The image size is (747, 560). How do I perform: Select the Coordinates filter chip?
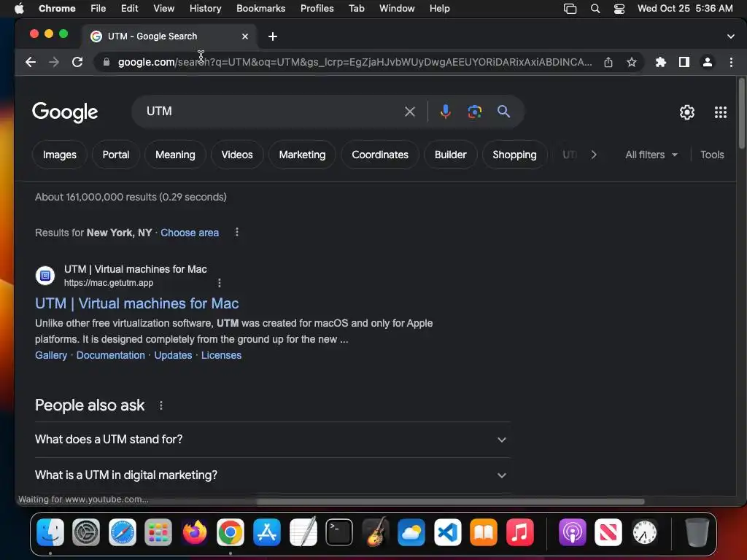[x=380, y=155]
